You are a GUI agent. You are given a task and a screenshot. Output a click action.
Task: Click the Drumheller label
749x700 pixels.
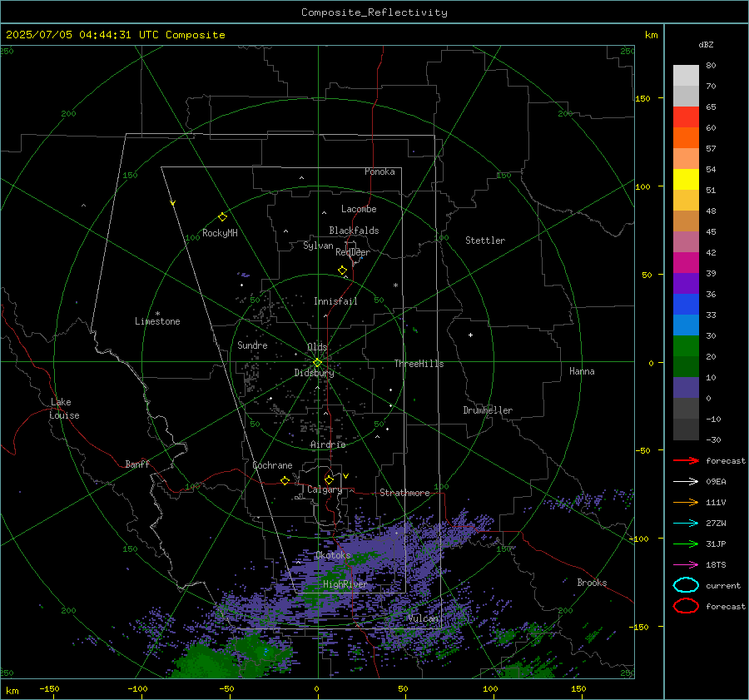click(x=488, y=410)
